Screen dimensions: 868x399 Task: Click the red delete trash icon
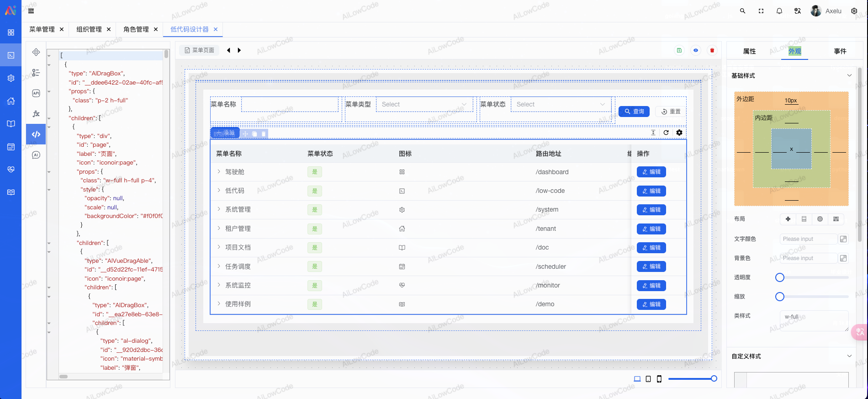tap(712, 50)
